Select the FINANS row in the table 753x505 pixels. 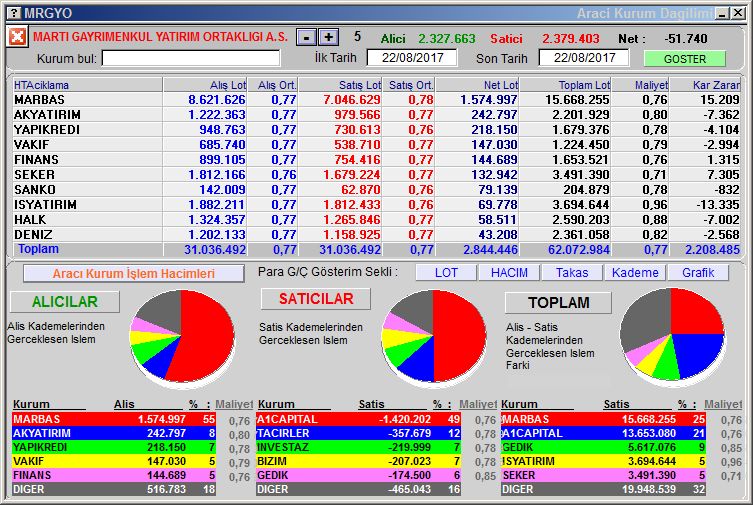pyautogui.click(x=376, y=159)
